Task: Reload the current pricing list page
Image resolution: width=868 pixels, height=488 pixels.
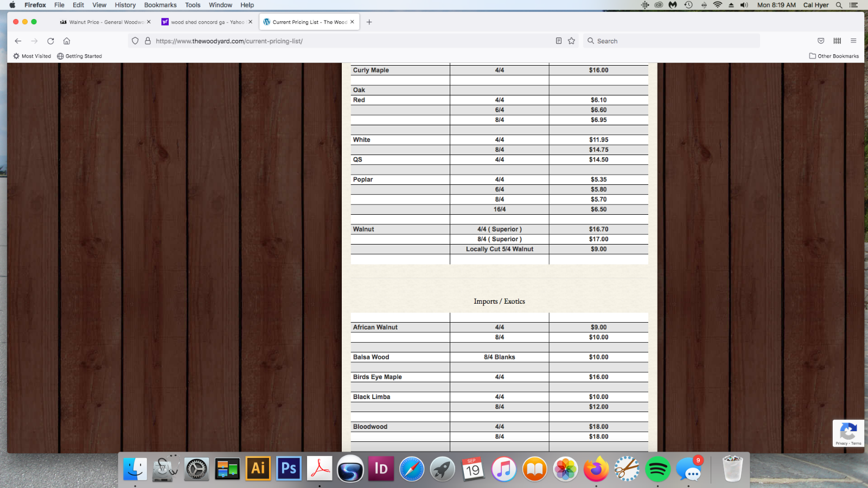Action: tap(50, 41)
